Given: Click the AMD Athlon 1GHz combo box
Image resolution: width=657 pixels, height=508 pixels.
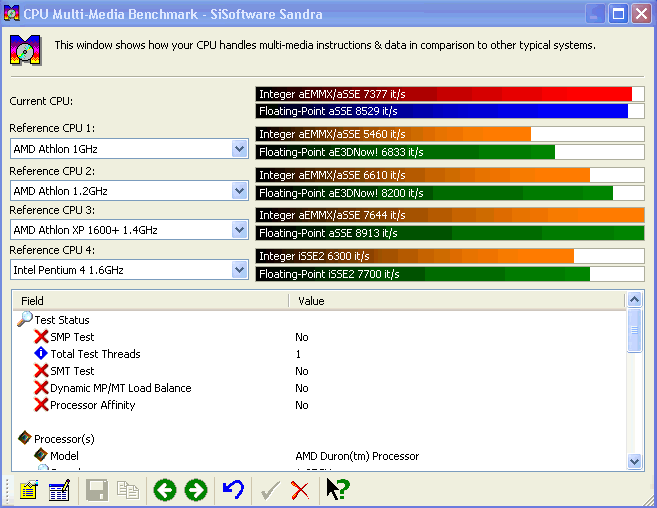Looking at the screenshot, I should click(129, 149).
